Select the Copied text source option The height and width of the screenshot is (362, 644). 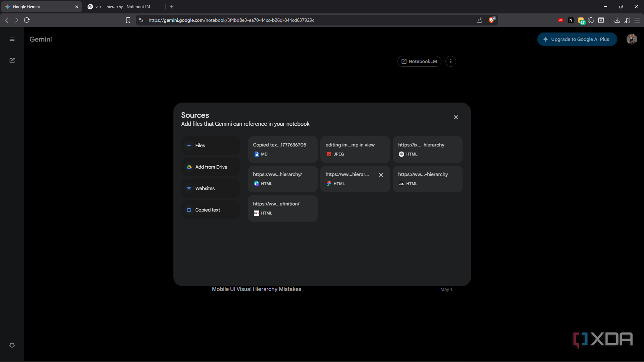tap(211, 210)
